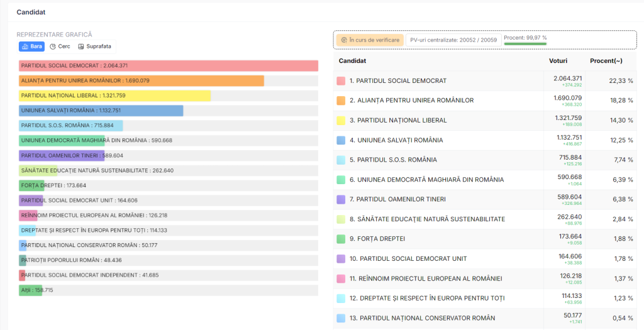The image size is (644, 330).
Task: Click the percentage 14,30 % cell
Action: pyautogui.click(x=621, y=120)
